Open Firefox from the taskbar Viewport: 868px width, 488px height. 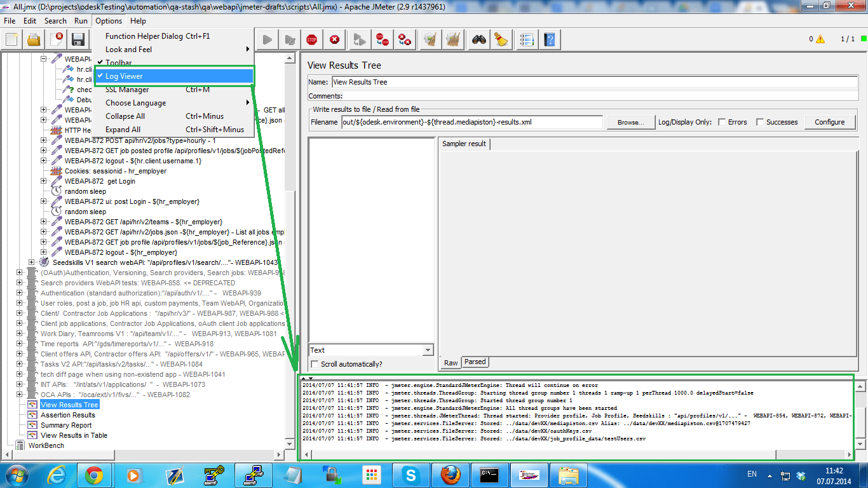click(450, 475)
